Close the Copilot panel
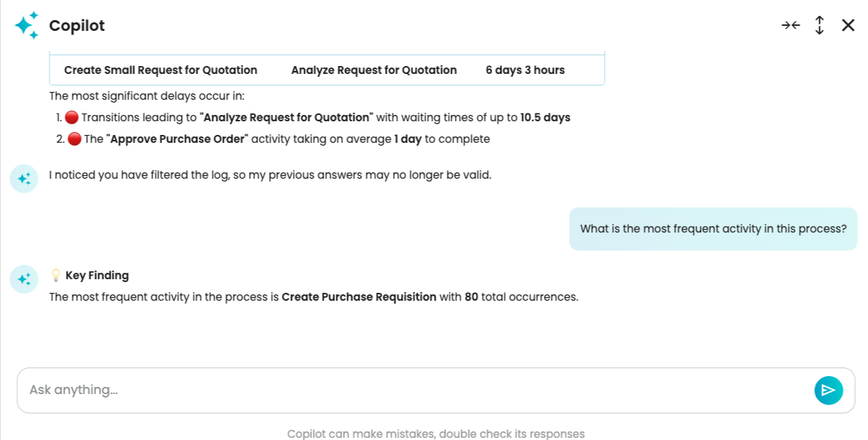 coord(848,25)
